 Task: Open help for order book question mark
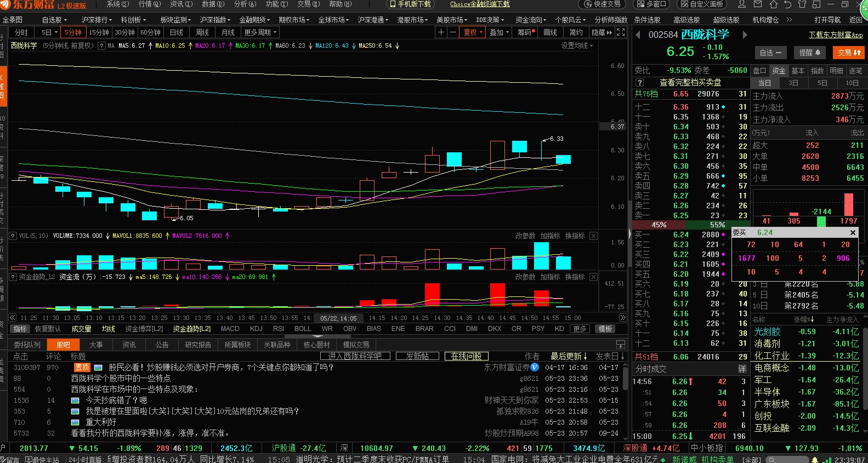[x=639, y=82]
